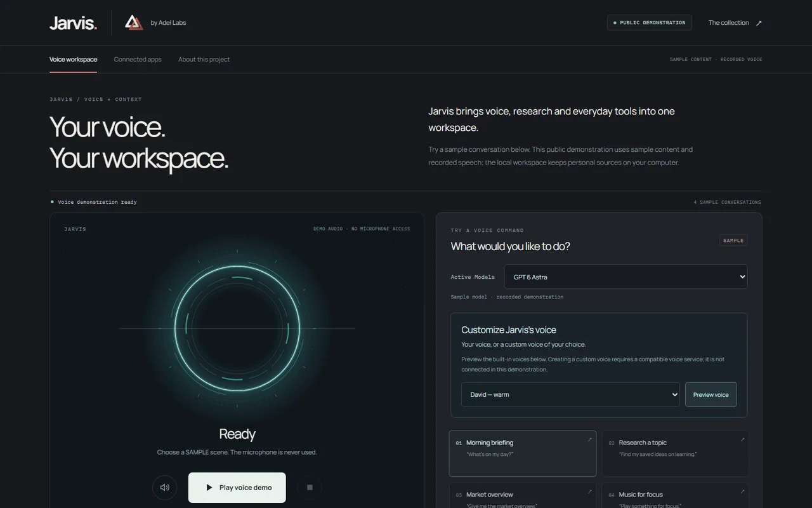
Task: Open the About this project tab
Action: coord(204,59)
